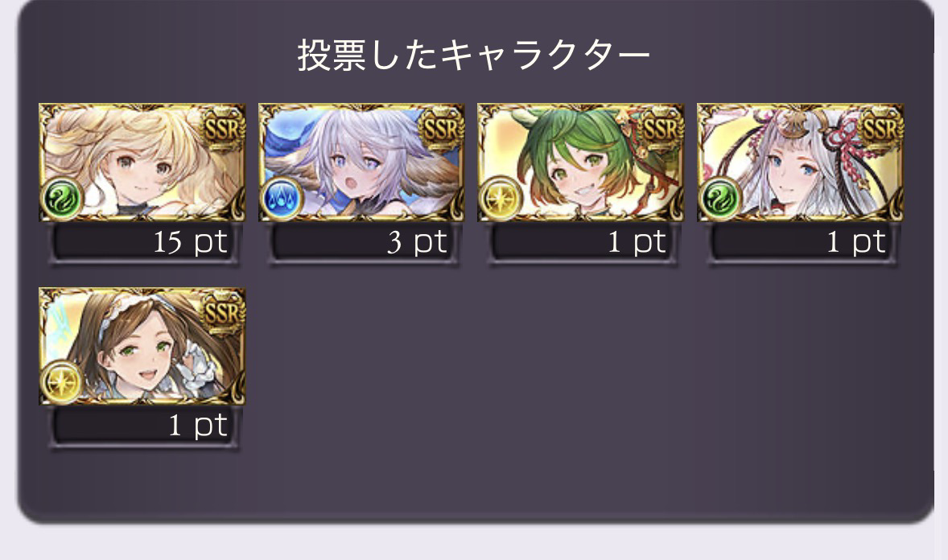Select the brown-haired maid character portrait
948x560 pixels.
(x=142, y=346)
